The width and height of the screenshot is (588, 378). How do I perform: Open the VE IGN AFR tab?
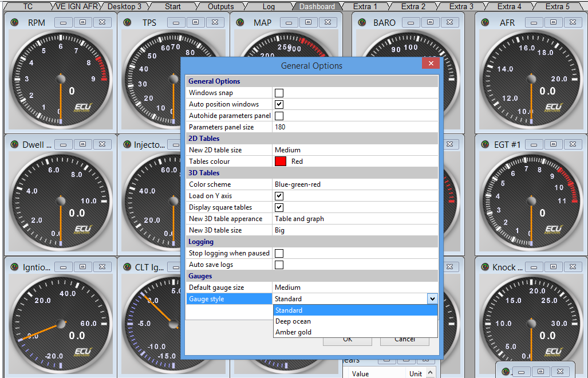76,6
